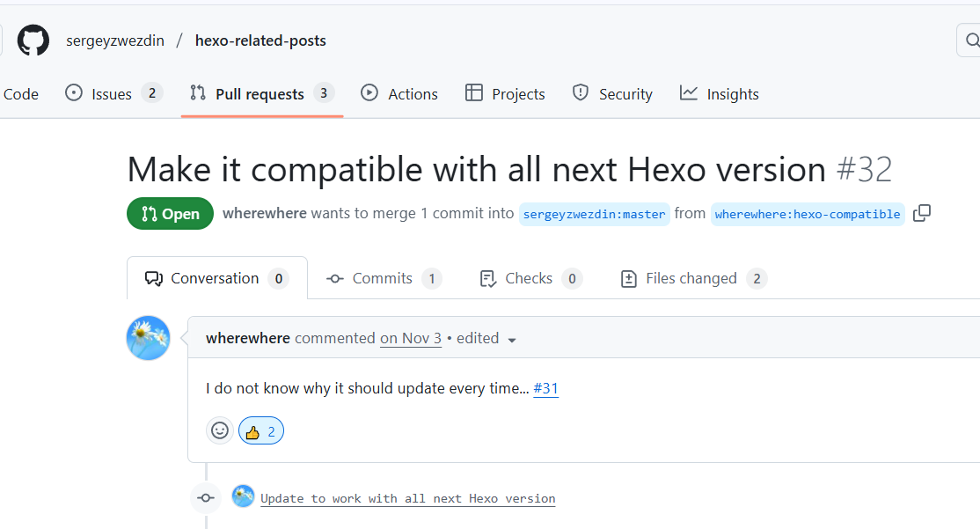
Task: Open the Pull requests tab
Action: click(261, 94)
